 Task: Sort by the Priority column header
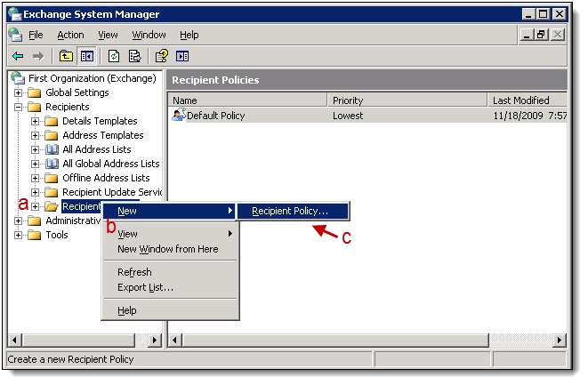click(407, 100)
